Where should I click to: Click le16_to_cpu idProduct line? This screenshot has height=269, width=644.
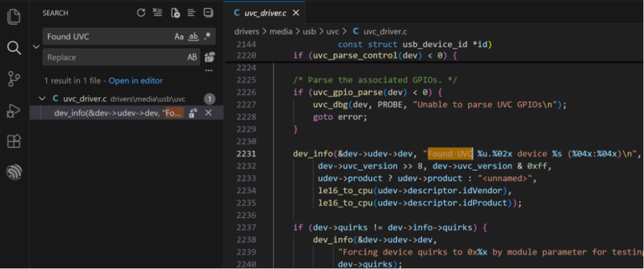pyautogui.click(x=420, y=203)
